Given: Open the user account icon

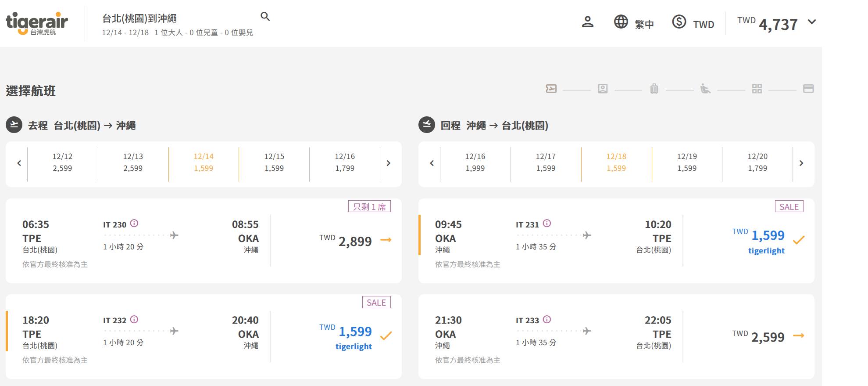Looking at the screenshot, I should tap(587, 22).
